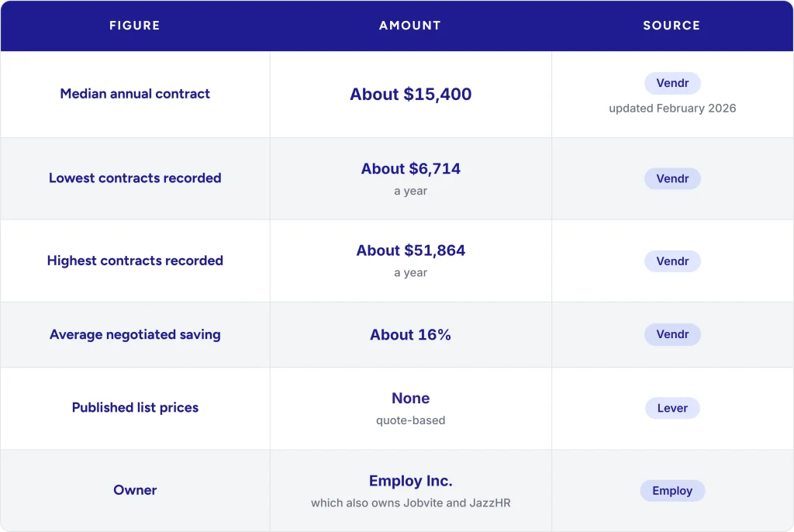Image resolution: width=794 pixels, height=532 pixels.
Task: Open the Vendr source for Highest contracts recorded
Action: (x=672, y=261)
